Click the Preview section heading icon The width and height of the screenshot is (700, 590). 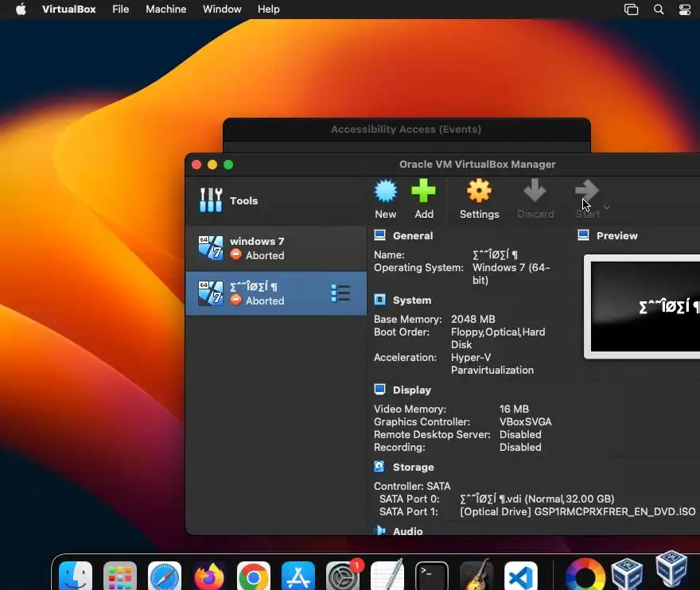pos(584,235)
